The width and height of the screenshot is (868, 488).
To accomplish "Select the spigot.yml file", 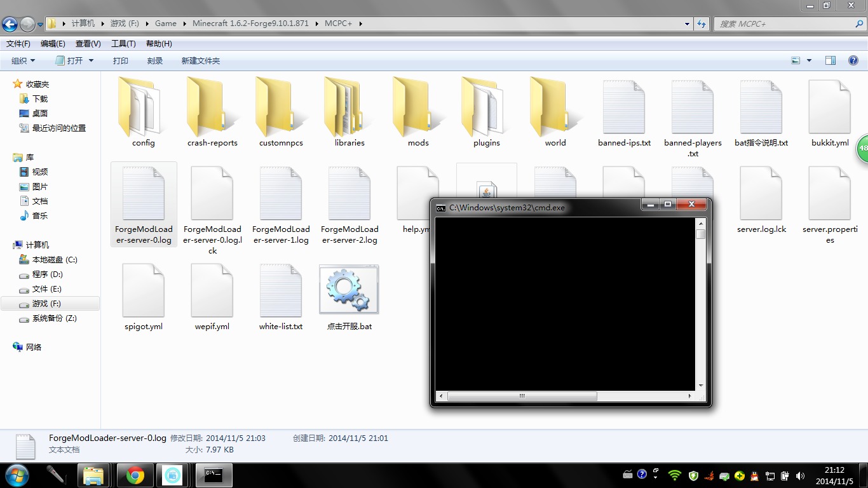I will pos(144,297).
